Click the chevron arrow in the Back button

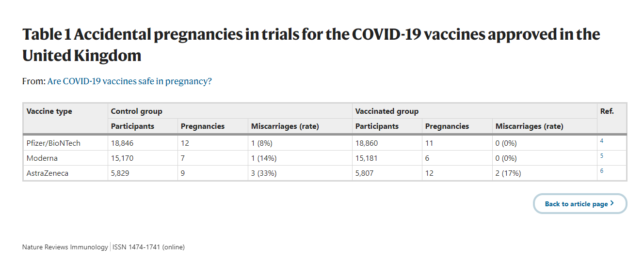(612, 203)
